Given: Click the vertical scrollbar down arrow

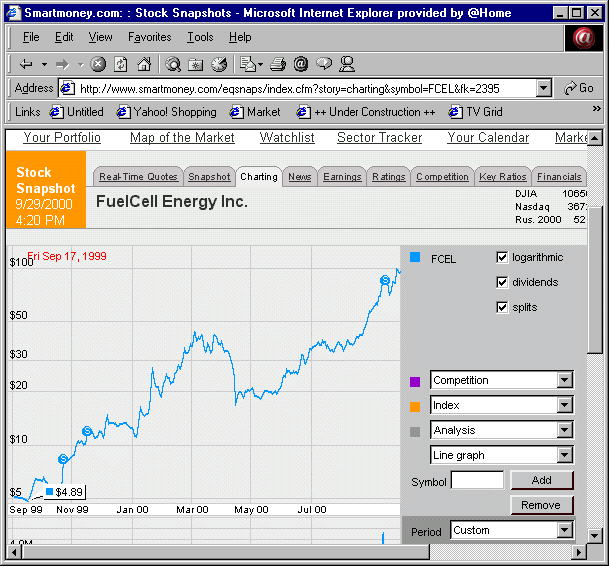Looking at the screenshot, I should click(x=594, y=535).
